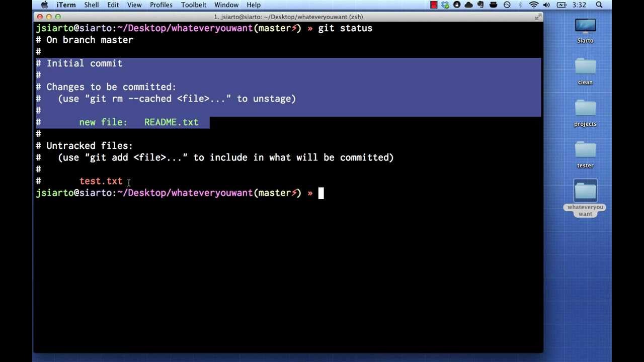
Task: Click the "Changes to be committed:" line
Action: pyautogui.click(x=111, y=87)
